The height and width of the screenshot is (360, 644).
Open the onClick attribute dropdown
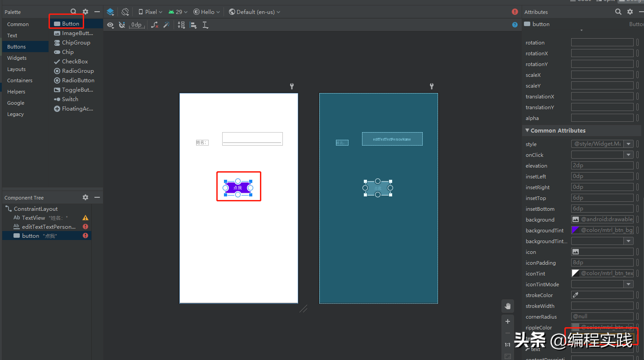[x=628, y=155]
